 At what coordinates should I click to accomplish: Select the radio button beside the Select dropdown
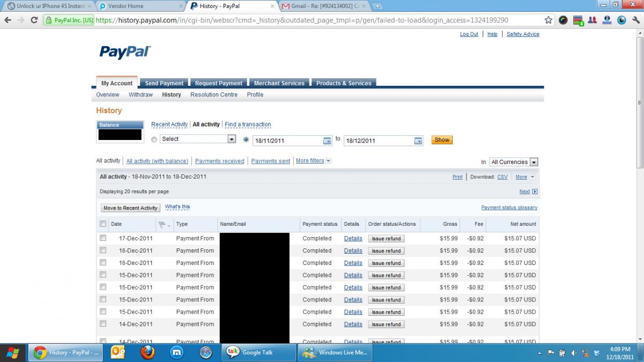(x=154, y=139)
